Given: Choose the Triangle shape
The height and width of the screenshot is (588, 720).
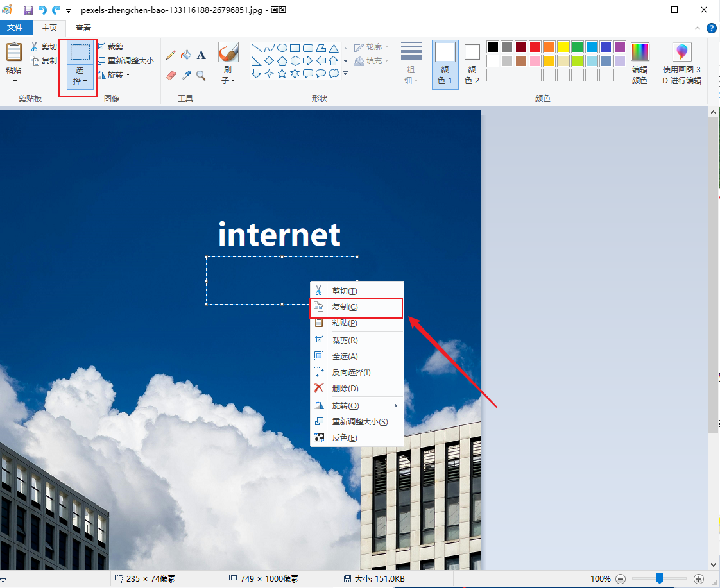Looking at the screenshot, I should [x=334, y=47].
